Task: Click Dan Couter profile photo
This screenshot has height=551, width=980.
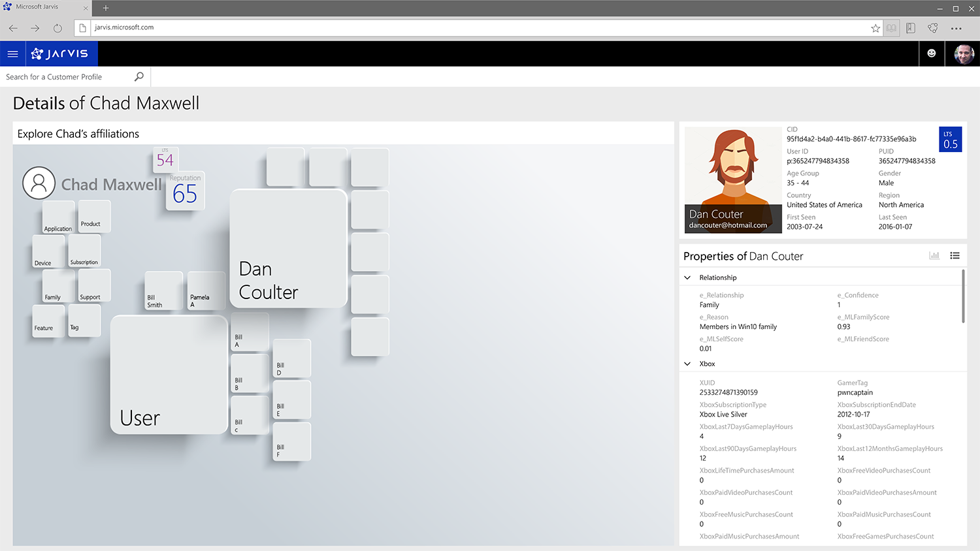Action: [x=733, y=180]
